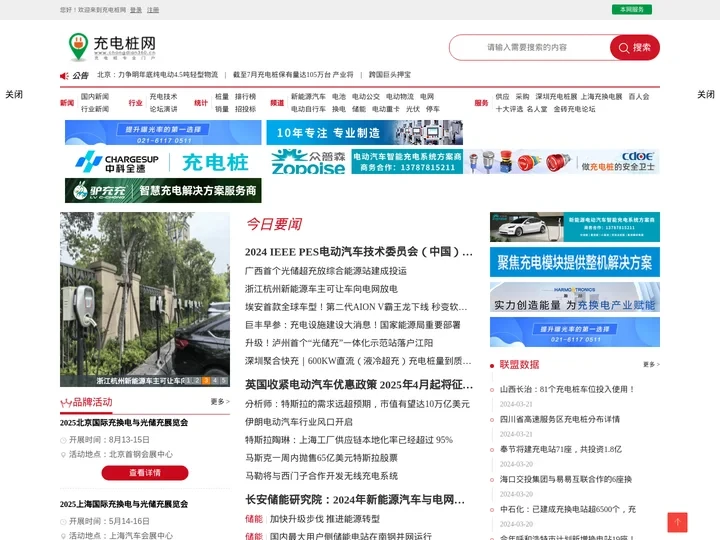The height and width of the screenshot is (540, 720).
Task: Open headline 2024 IEEE PES电动汽车技术委员会
Action: pos(359,252)
